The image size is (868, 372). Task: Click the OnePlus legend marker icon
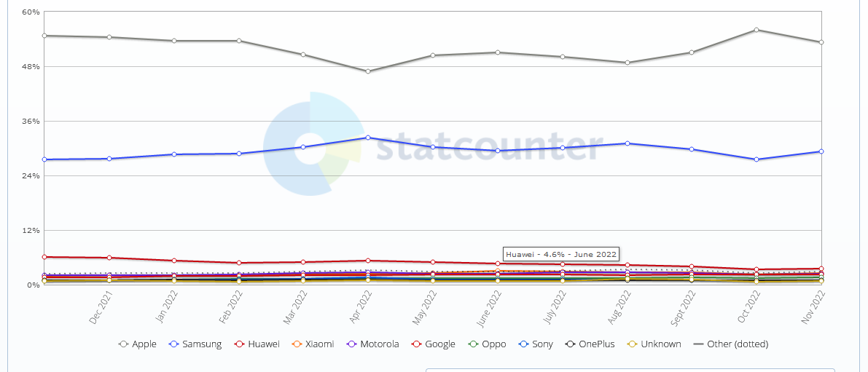tap(570, 344)
